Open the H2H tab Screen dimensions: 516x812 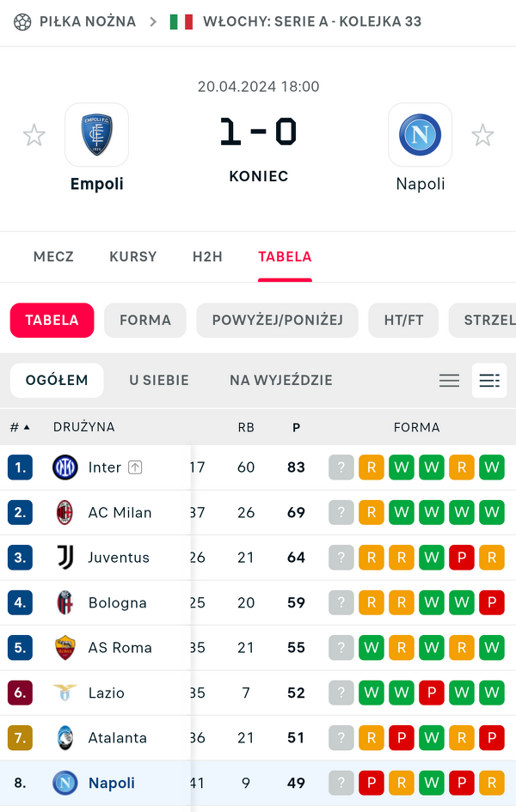click(207, 256)
